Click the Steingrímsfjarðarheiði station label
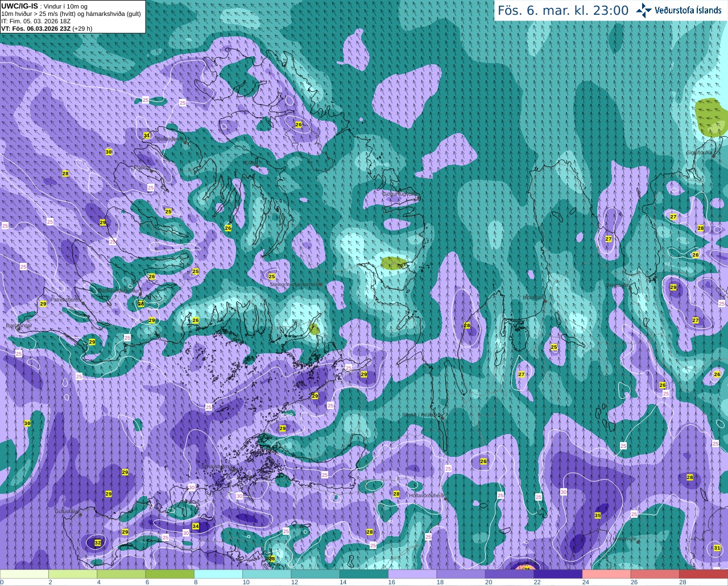This screenshot has width=728, height=586. 294,284
